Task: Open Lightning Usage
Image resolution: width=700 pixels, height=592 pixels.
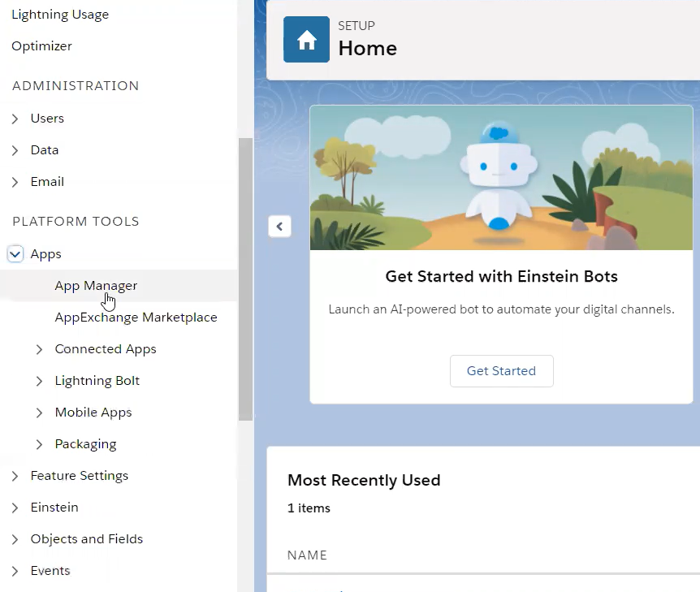Action: [60, 15]
